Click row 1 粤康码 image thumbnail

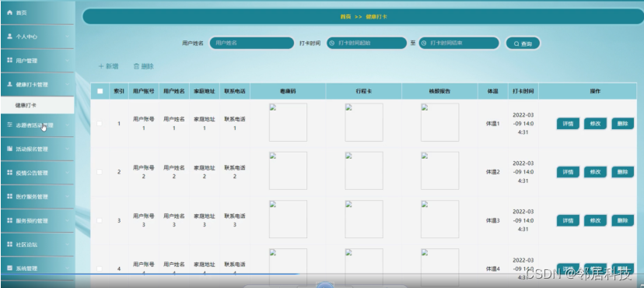coord(288,122)
